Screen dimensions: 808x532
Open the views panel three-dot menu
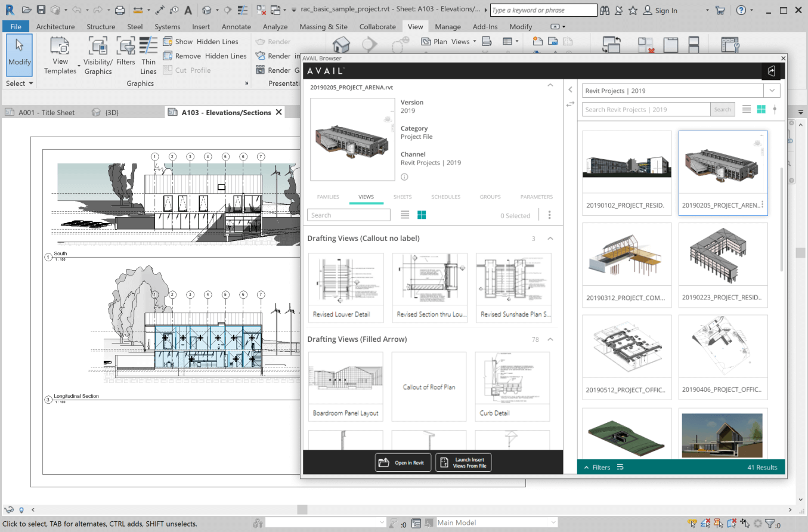click(x=549, y=215)
